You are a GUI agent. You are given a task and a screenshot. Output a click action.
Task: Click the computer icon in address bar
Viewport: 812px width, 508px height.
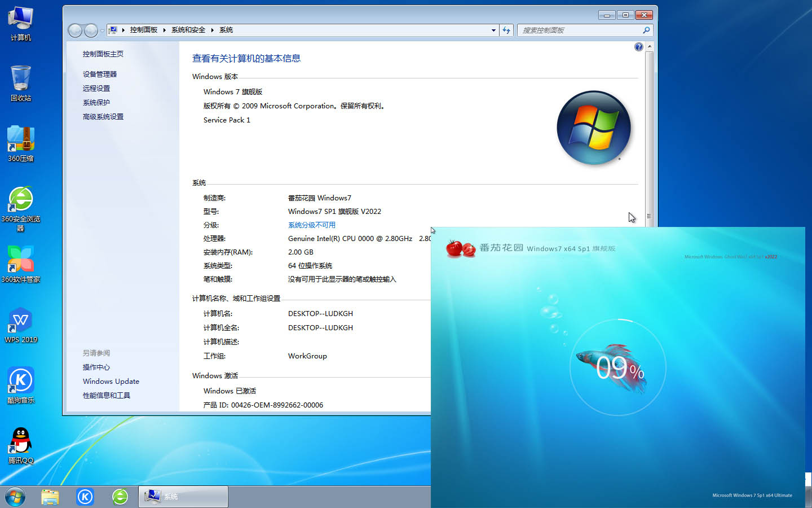[x=113, y=30]
